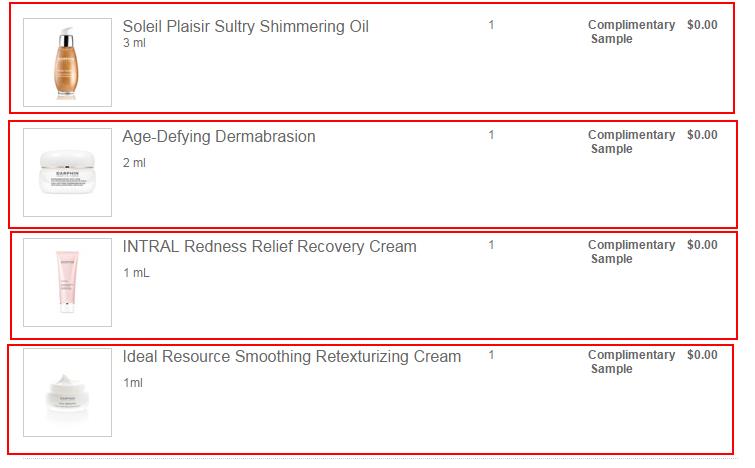The height and width of the screenshot is (468, 755).
Task: Open Soleil Plaisir Sultry Shimmering Oil title
Action: [246, 26]
